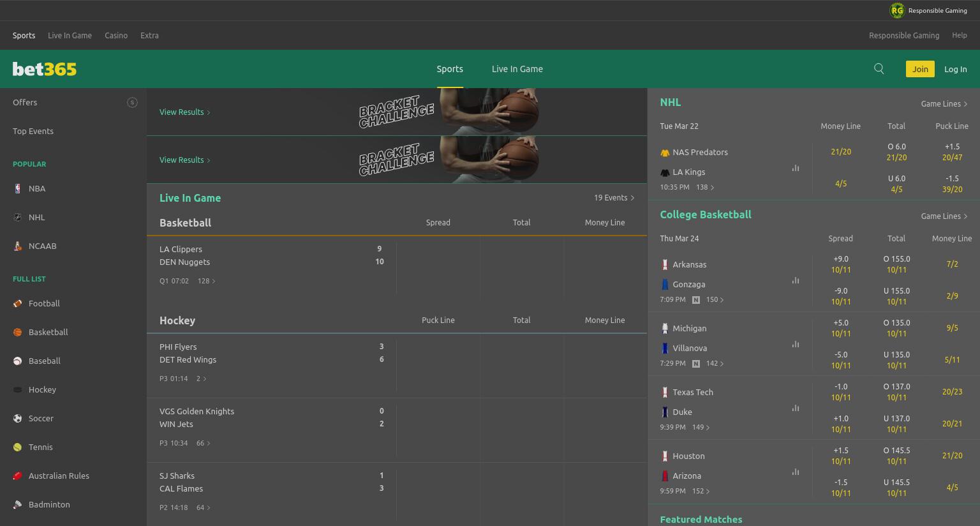Open Offers in the sidebar
This screenshot has width=980, height=526.
tap(25, 102)
